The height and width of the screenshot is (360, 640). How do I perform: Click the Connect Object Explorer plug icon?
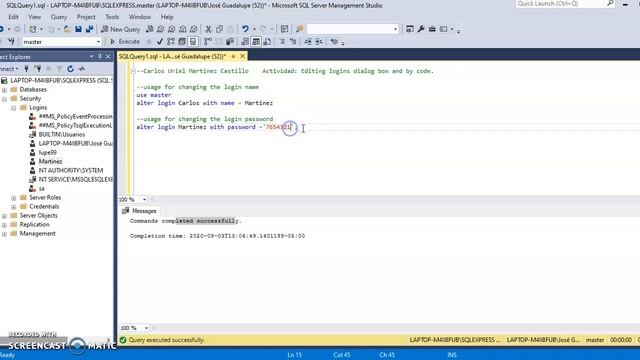click(27, 69)
